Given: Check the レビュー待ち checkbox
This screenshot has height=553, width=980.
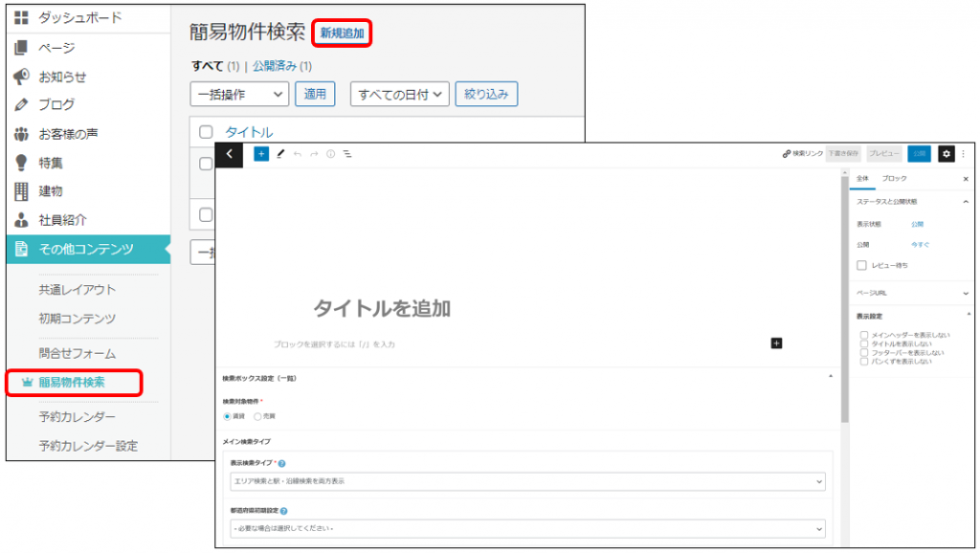Looking at the screenshot, I should click(x=862, y=265).
